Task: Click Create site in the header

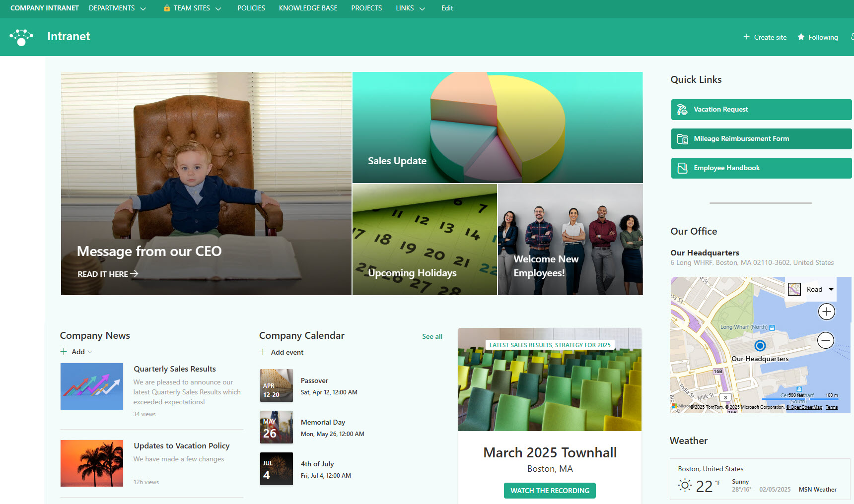Action: click(765, 37)
